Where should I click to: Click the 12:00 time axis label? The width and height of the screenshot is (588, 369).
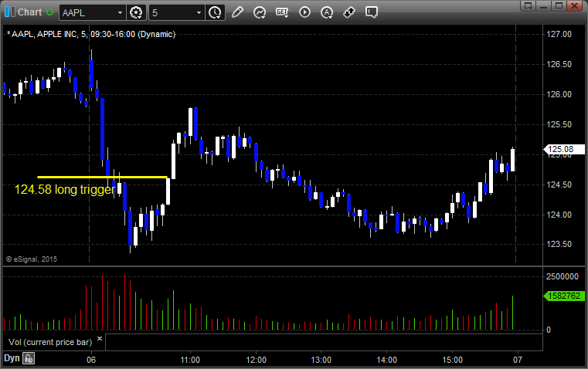click(256, 360)
